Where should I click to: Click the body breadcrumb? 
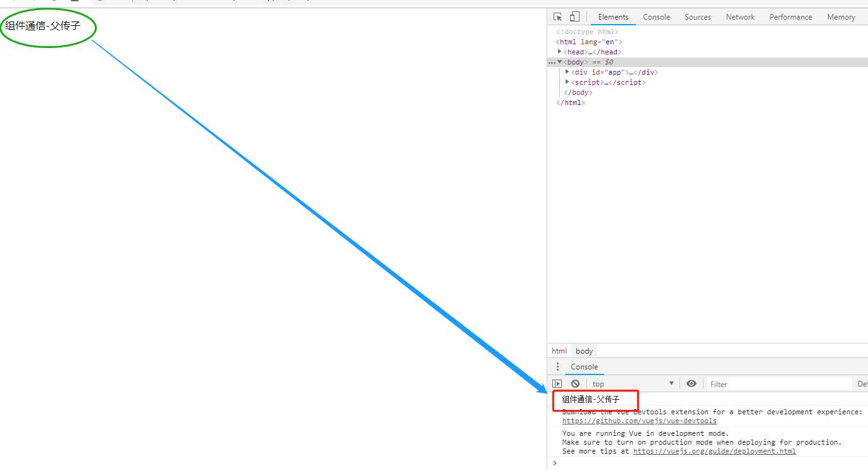tap(585, 351)
